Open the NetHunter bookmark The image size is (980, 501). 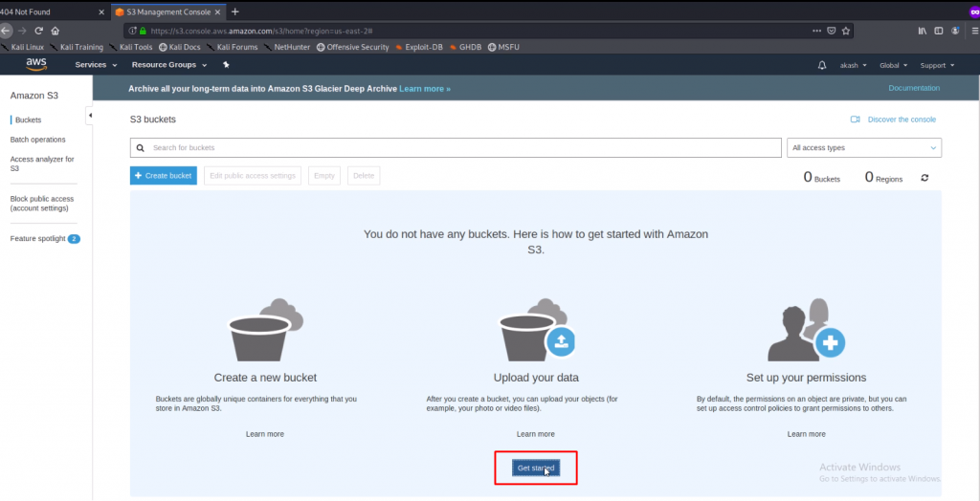coord(287,47)
